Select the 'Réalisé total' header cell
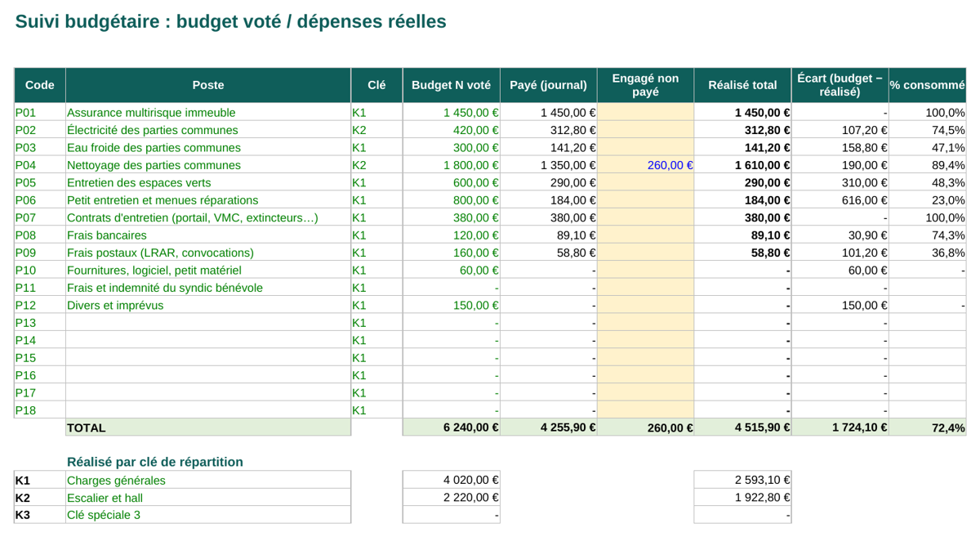The width and height of the screenshot is (980, 537). [742, 85]
